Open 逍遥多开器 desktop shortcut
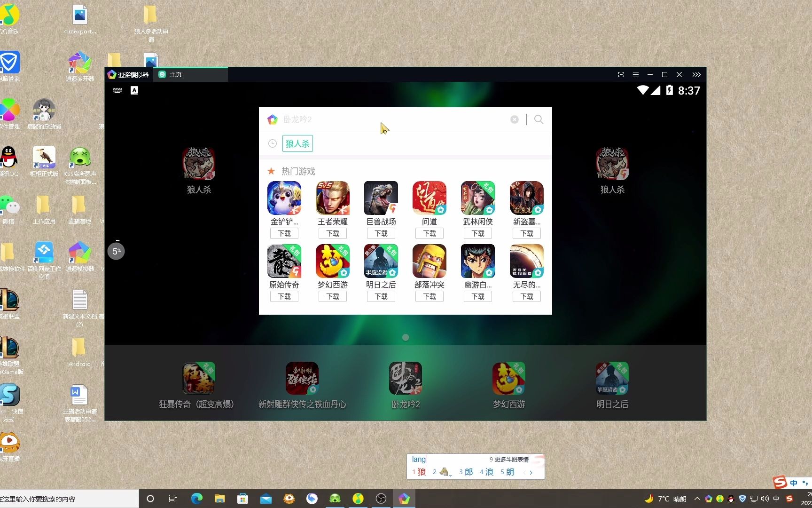 pyautogui.click(x=80, y=66)
